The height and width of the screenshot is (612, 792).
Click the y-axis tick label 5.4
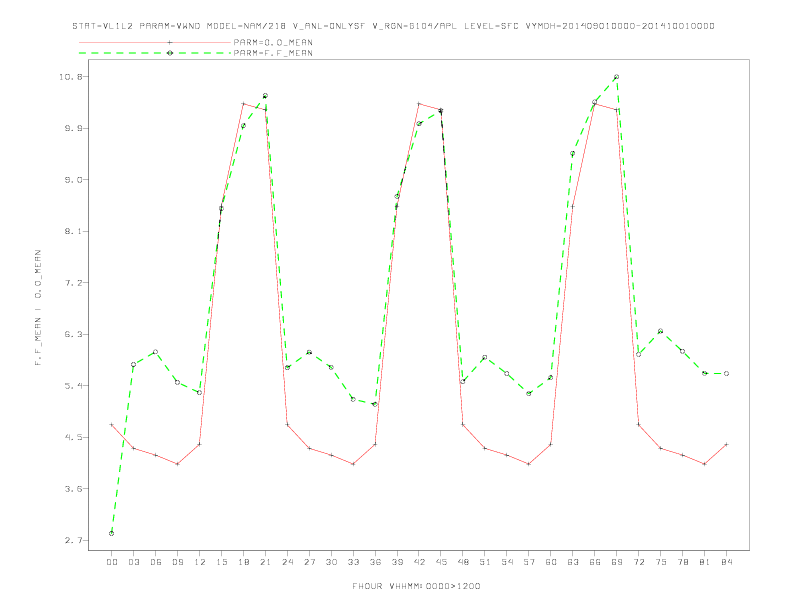point(73,386)
